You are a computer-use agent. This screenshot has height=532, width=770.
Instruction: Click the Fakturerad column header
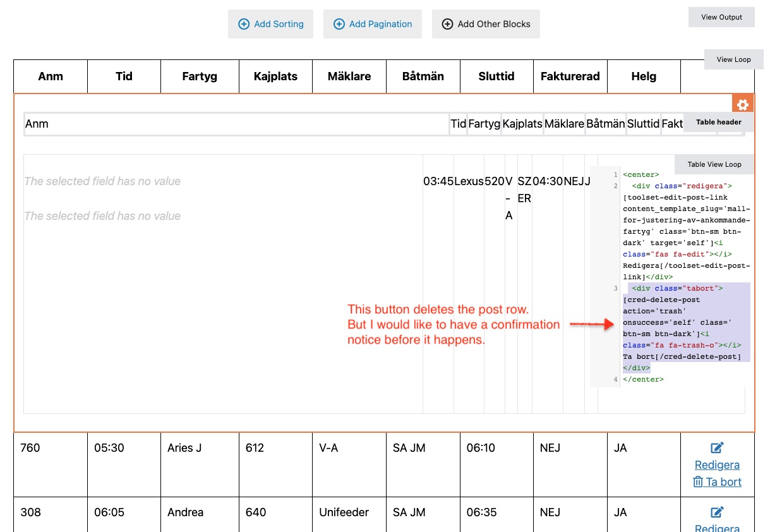click(570, 76)
